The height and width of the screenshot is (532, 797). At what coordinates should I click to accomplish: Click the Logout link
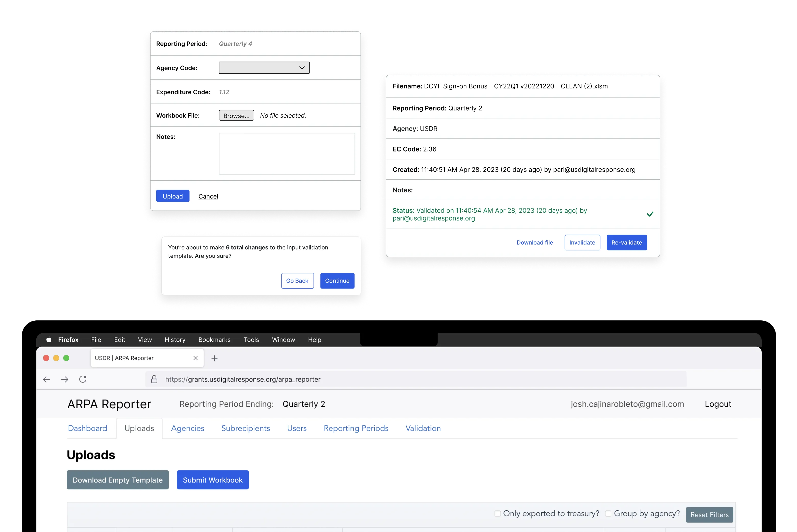click(718, 404)
